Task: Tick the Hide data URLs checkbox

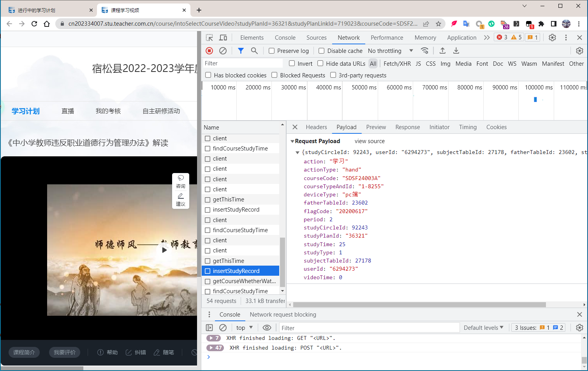Action: 320,63
